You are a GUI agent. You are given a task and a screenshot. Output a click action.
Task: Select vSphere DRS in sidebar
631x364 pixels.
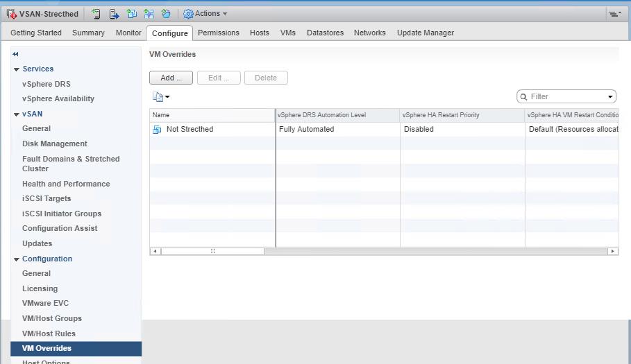click(x=47, y=84)
